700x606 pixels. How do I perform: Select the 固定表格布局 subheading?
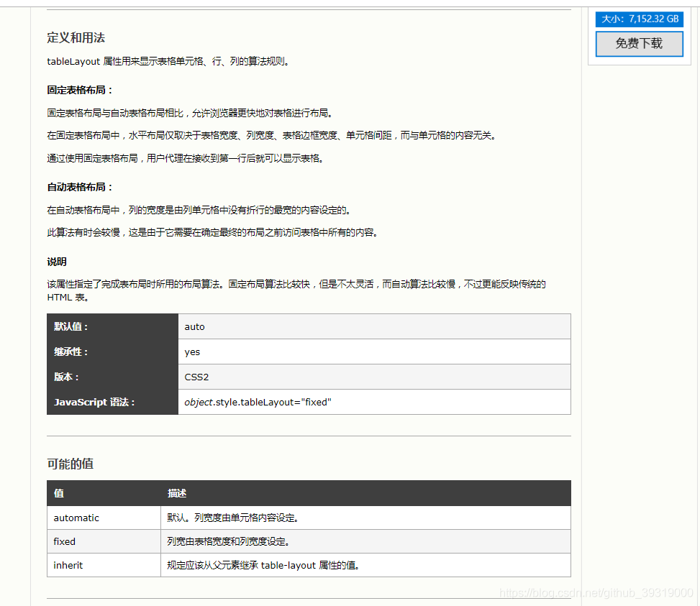tap(79, 90)
